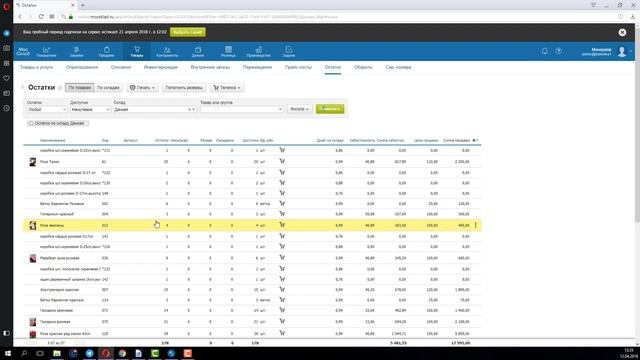This screenshot has width=640, height=360.
Task: Switch to the Инвентаризации tab
Action: [161, 67]
